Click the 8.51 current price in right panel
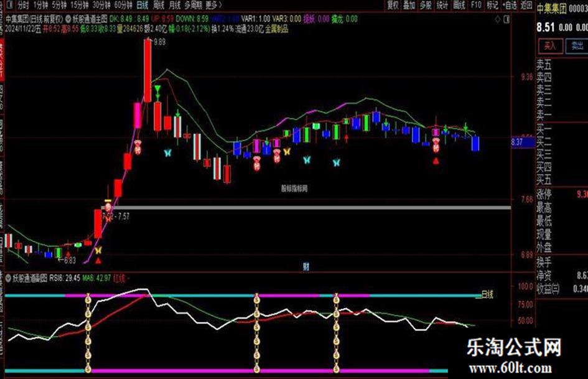The width and height of the screenshot is (588, 379). click(x=546, y=27)
